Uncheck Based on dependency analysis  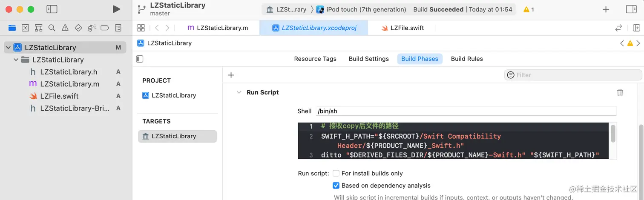coord(336,186)
